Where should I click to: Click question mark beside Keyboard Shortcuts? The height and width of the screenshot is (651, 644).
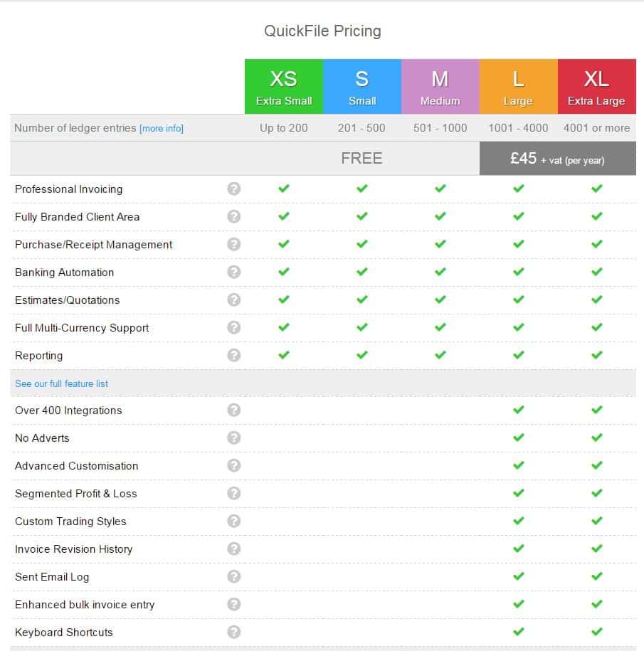pos(234,632)
